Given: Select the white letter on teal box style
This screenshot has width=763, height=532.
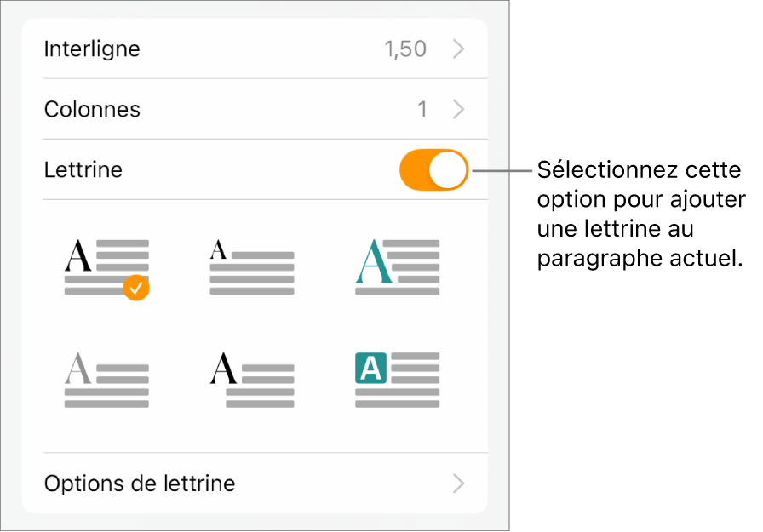Looking at the screenshot, I should pos(397,380).
